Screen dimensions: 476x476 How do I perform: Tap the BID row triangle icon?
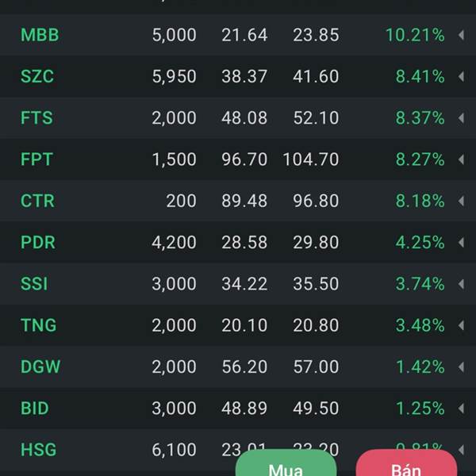pos(462,409)
